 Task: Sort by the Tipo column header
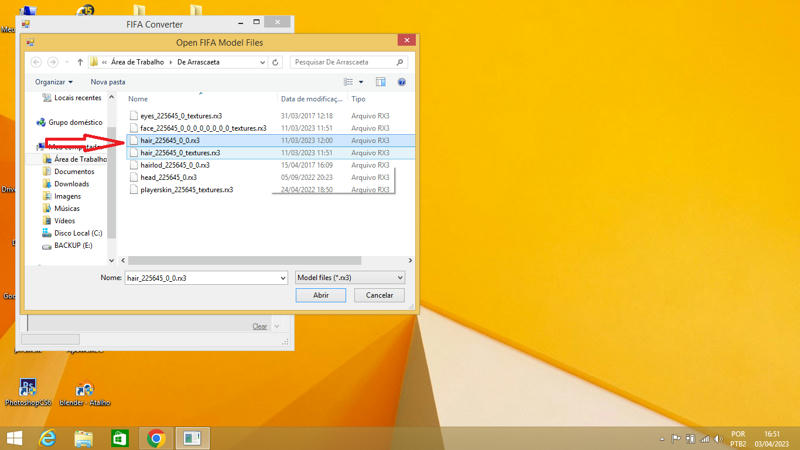coord(358,99)
